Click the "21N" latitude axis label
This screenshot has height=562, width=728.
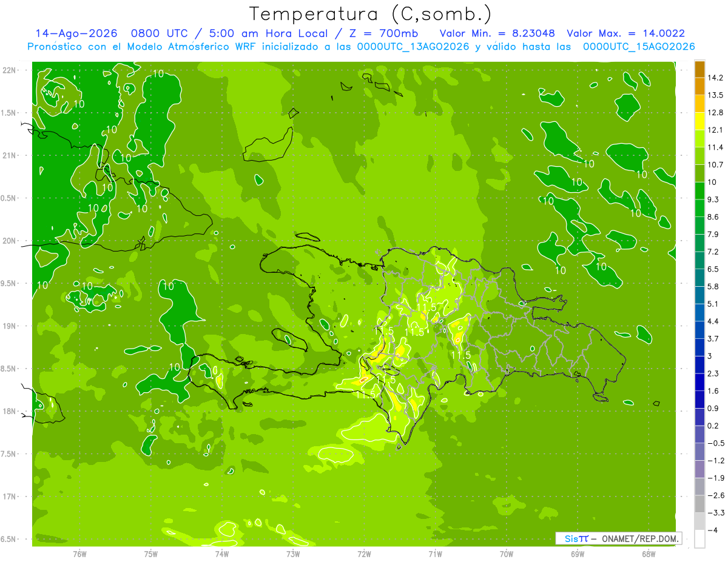(x=10, y=156)
